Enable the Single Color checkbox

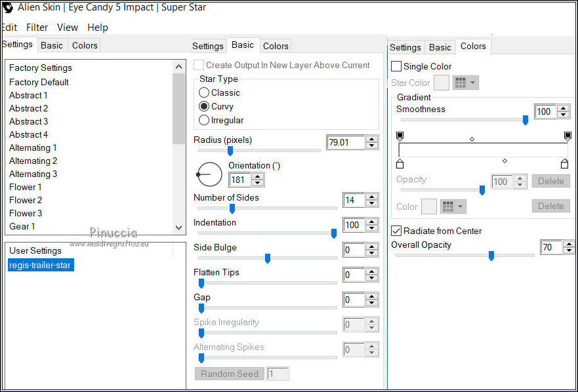pyautogui.click(x=396, y=66)
